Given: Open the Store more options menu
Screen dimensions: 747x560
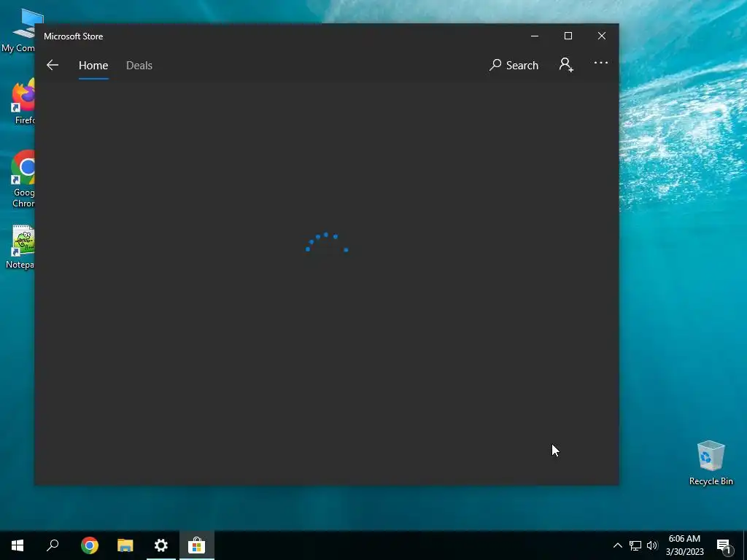Looking at the screenshot, I should [601, 63].
